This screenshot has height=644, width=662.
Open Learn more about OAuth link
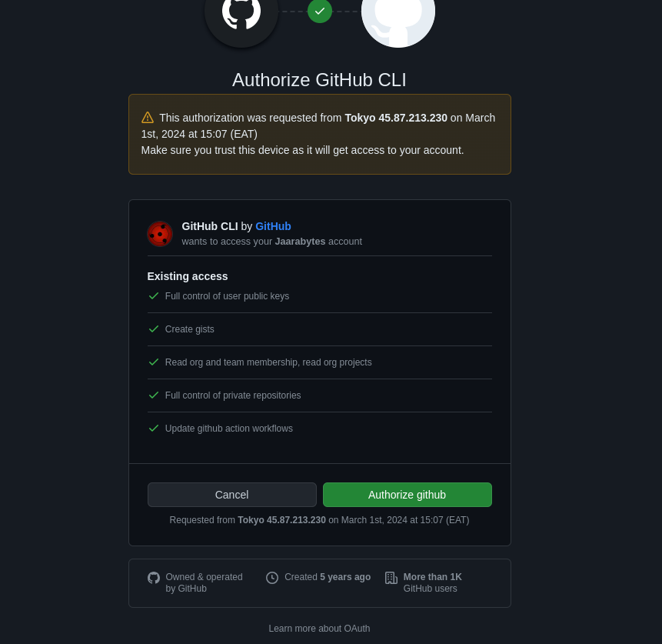(x=319, y=629)
